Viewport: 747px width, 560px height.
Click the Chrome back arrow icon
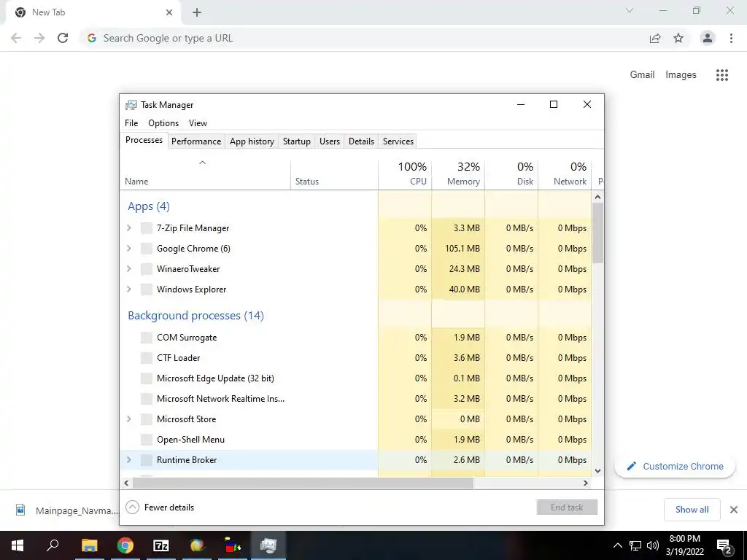pyautogui.click(x=16, y=38)
